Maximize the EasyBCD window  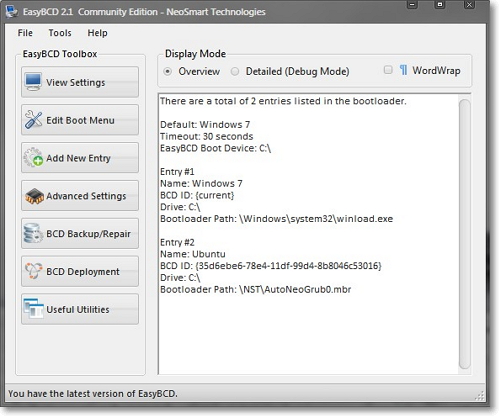(x=440, y=5)
